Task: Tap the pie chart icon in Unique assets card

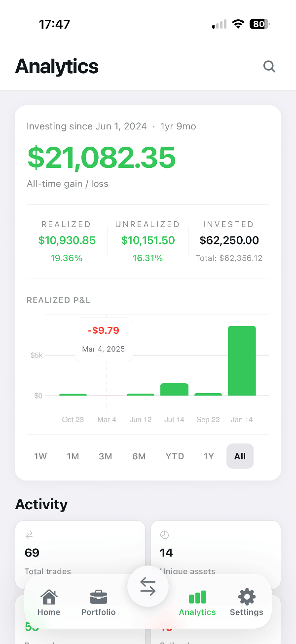Action: pyautogui.click(x=164, y=535)
